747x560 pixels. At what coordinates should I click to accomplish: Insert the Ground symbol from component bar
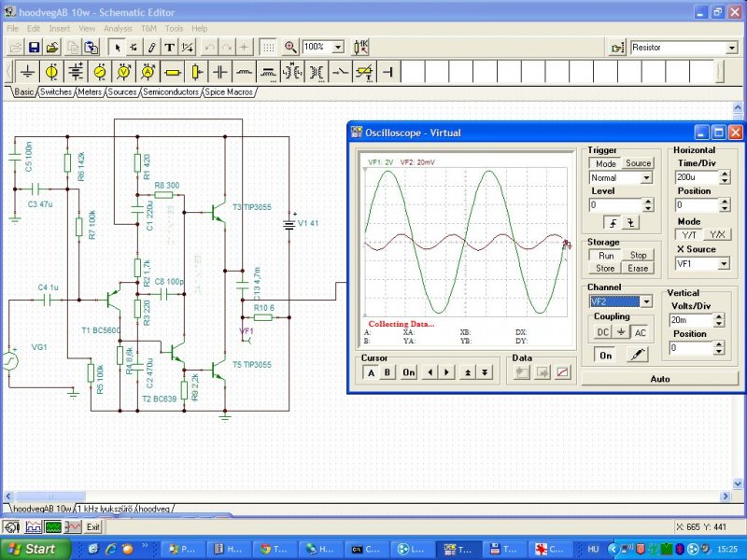[28, 72]
